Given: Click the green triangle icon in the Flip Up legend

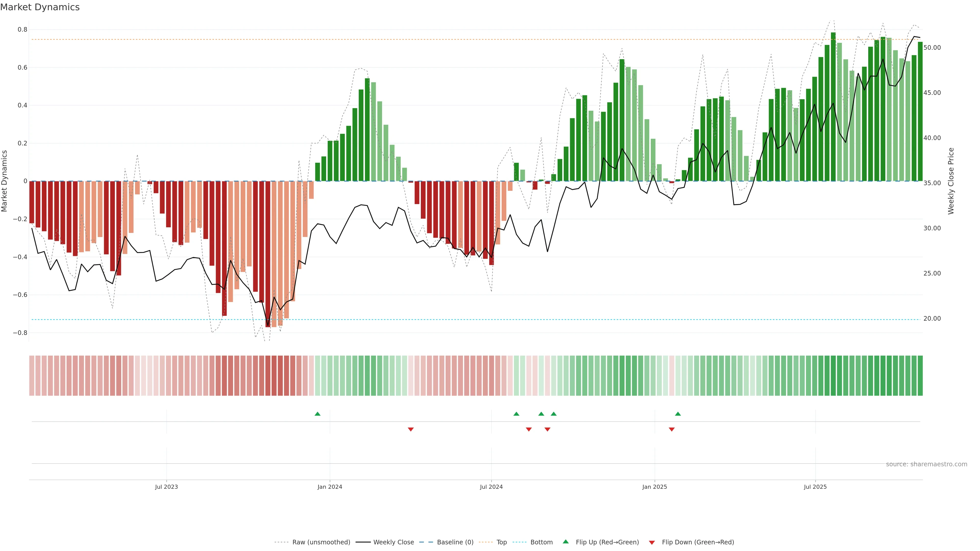Looking at the screenshot, I should point(566,542).
